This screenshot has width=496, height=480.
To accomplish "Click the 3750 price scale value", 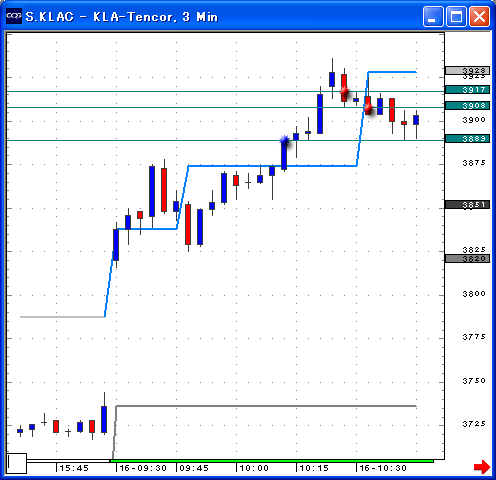I will [x=474, y=380].
